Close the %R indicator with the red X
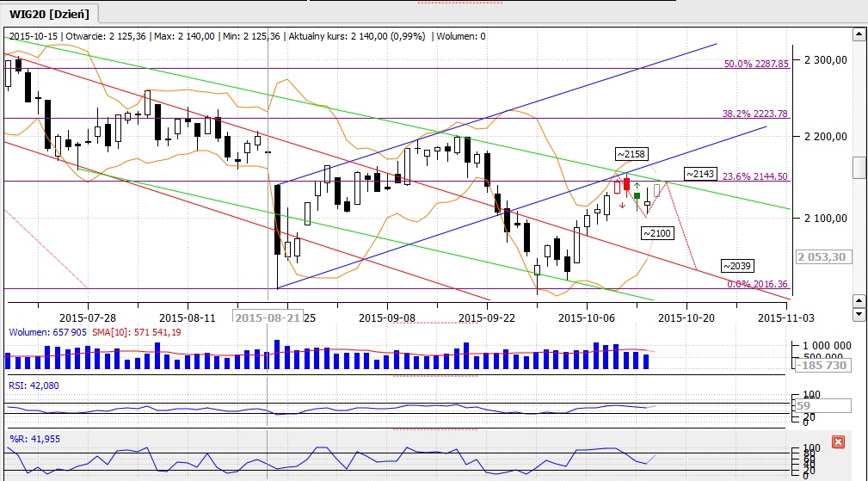 [838, 441]
